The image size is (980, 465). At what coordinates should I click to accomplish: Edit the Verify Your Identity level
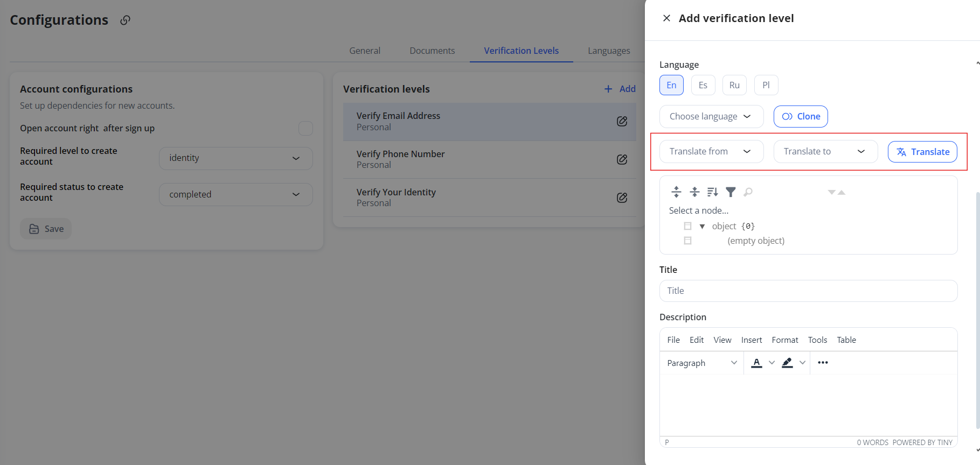[622, 198]
